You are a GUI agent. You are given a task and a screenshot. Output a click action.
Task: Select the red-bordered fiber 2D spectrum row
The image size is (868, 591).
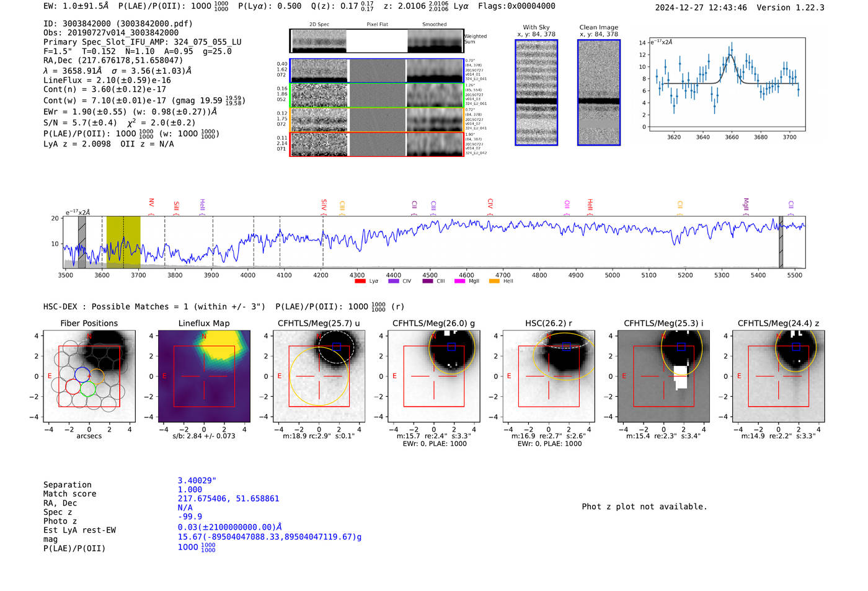(x=376, y=144)
